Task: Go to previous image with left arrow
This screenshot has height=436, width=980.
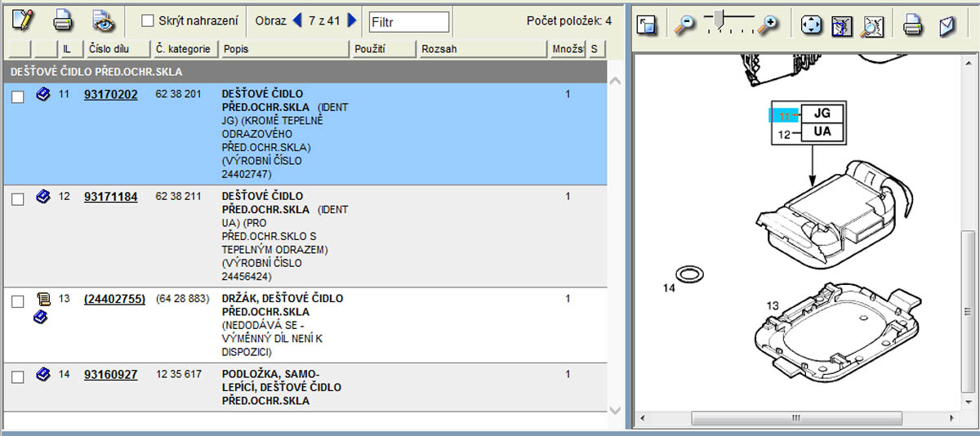Action: [x=297, y=20]
